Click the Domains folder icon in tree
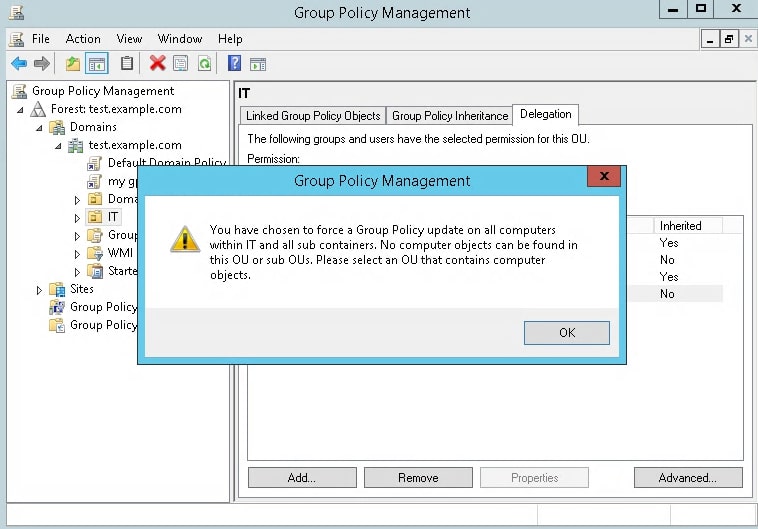 click(57, 127)
